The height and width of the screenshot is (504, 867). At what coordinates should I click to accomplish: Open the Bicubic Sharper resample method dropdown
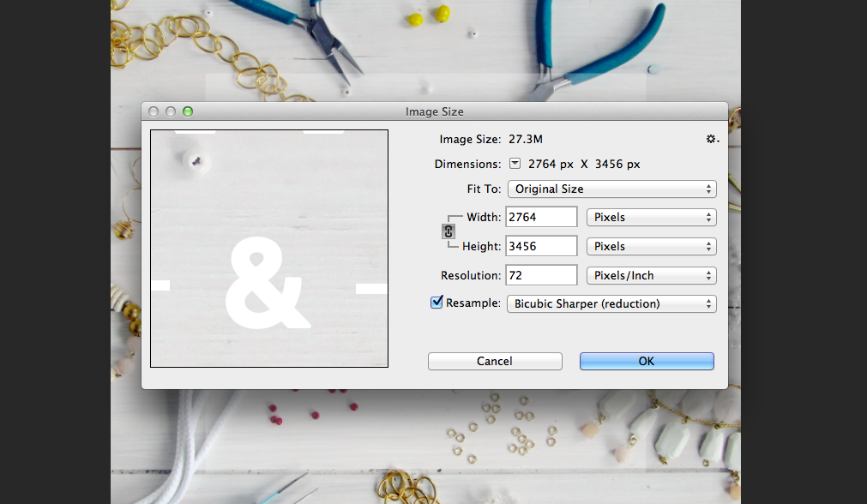(611, 304)
